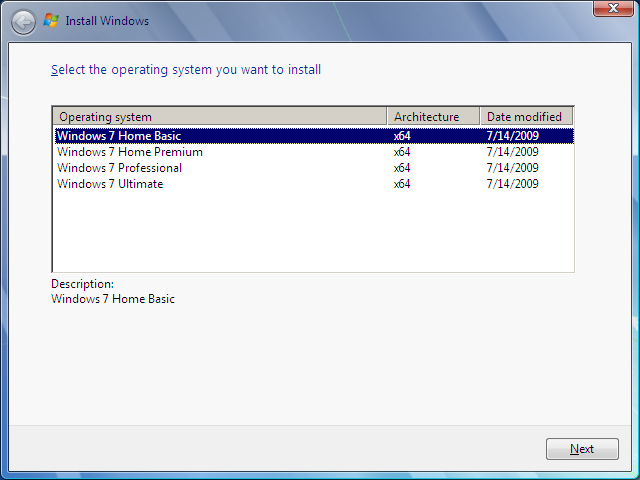Click x64 in the Home Premium row

coord(402,152)
